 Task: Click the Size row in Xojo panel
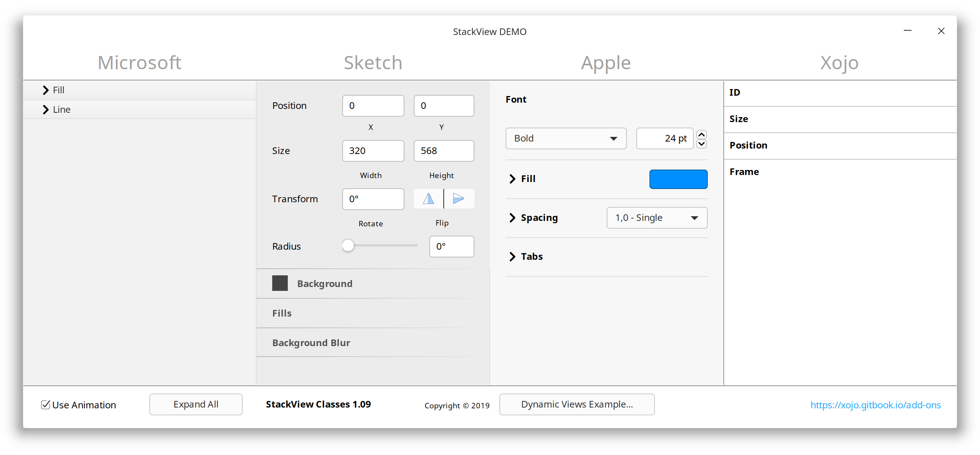[x=840, y=120]
